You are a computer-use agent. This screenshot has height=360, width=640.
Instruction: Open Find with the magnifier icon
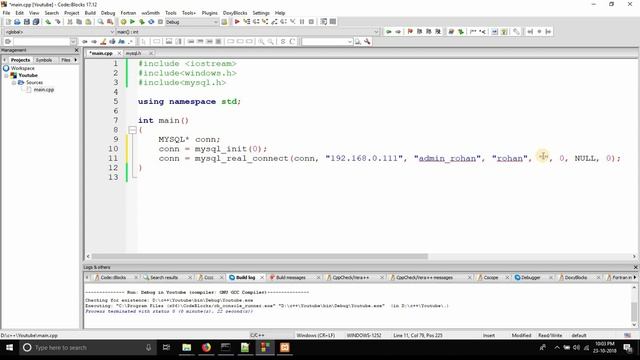point(100,22)
